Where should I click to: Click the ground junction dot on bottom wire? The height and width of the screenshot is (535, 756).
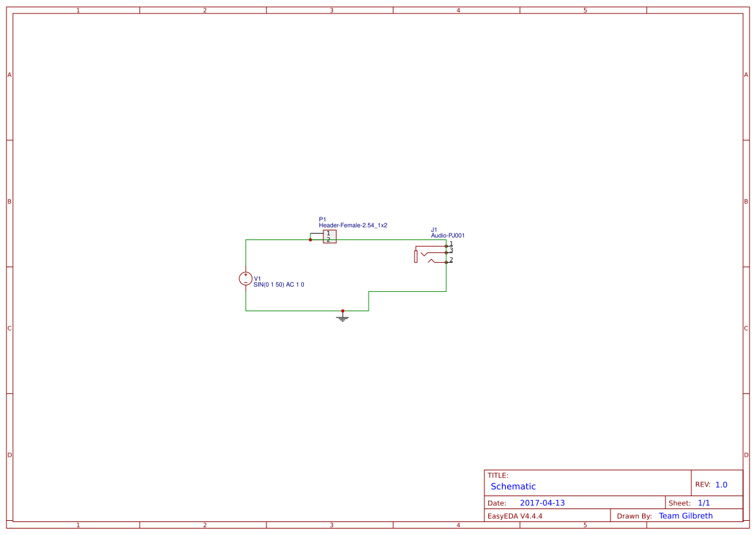click(x=343, y=311)
